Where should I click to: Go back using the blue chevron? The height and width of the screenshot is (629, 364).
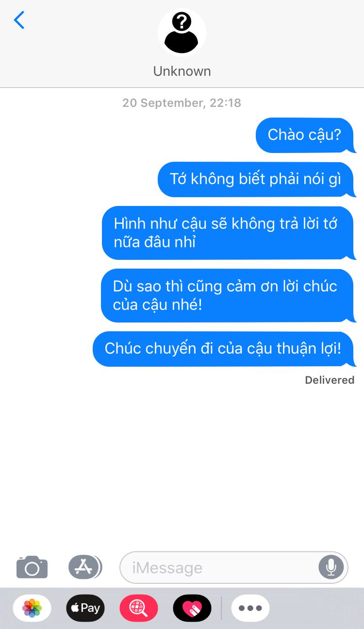point(19,20)
